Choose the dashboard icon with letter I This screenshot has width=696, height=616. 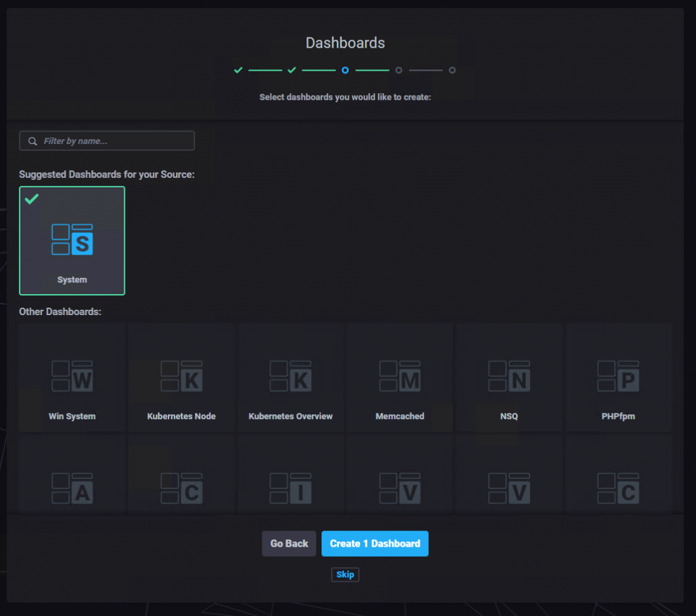(290, 488)
